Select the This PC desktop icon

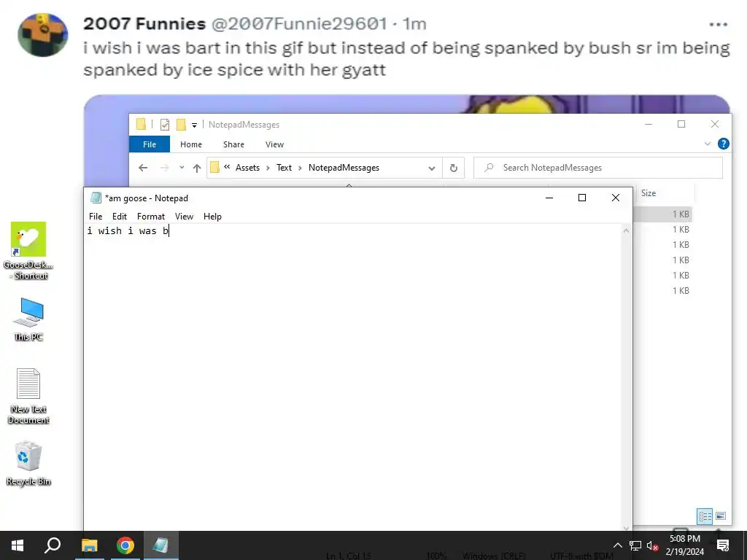pyautogui.click(x=28, y=319)
